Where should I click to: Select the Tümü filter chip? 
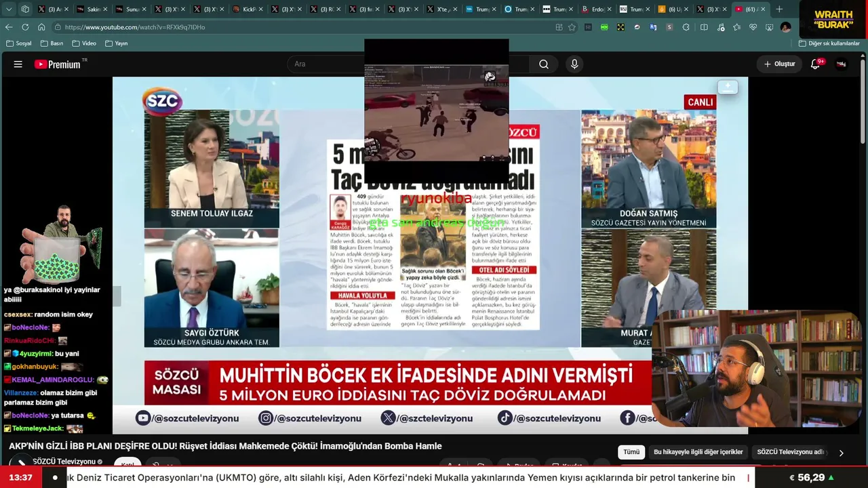631,452
